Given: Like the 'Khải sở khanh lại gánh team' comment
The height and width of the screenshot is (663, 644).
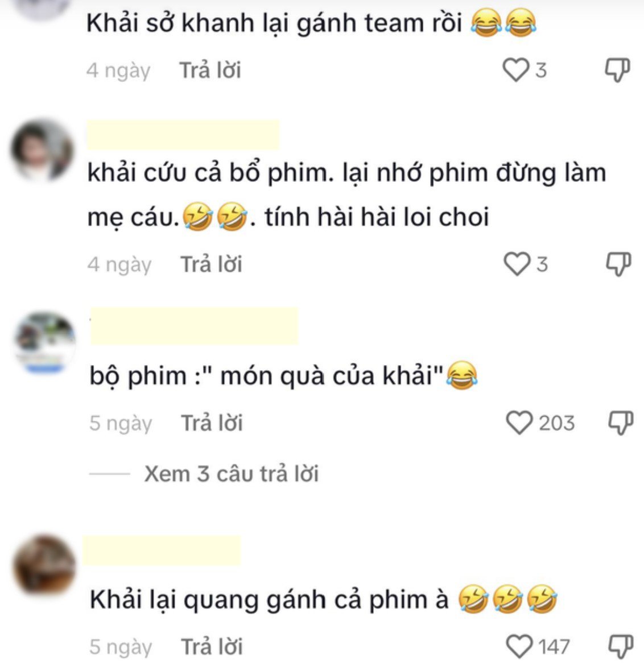Looking at the screenshot, I should (x=515, y=70).
